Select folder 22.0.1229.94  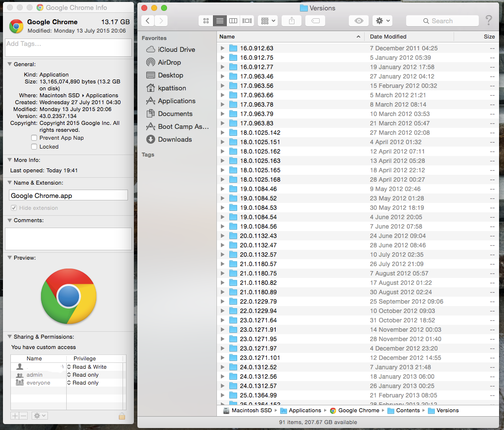pos(358,311)
